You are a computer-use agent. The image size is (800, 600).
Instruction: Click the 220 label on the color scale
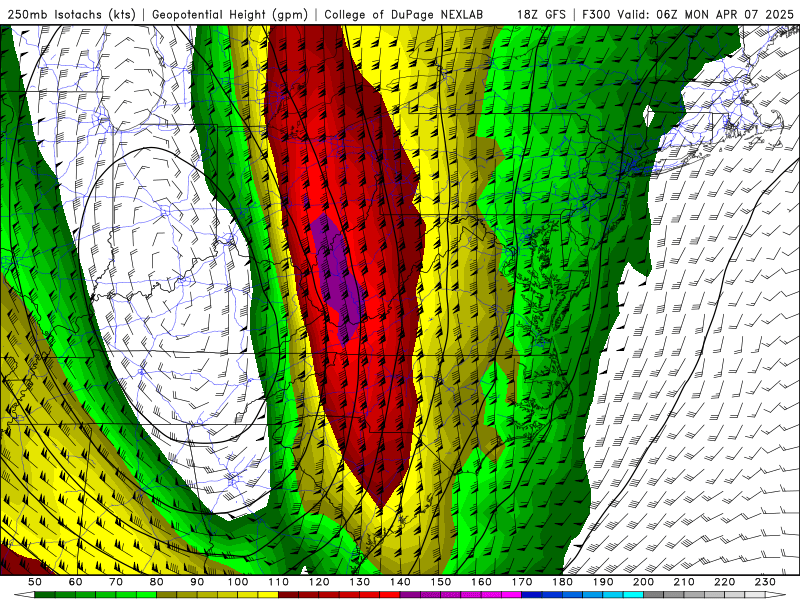click(724, 582)
